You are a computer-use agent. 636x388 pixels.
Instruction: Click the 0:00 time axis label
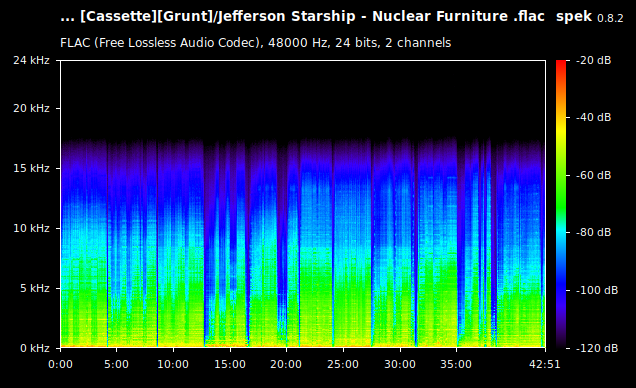point(60,364)
